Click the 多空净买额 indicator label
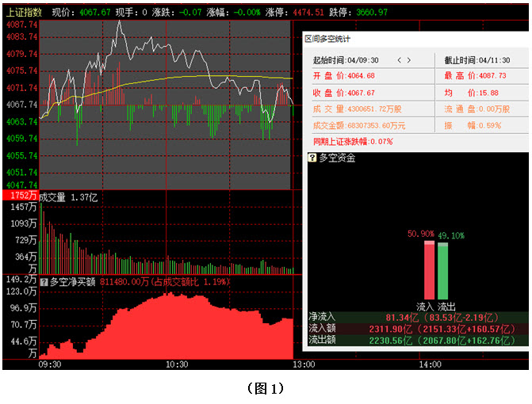The width and height of the screenshot is (532, 404). [73, 281]
